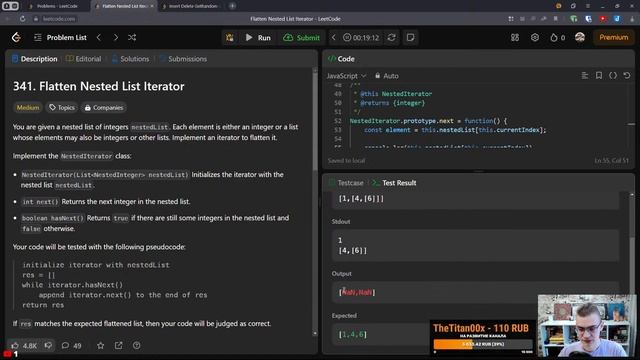Viewport: 640px width, 360px height.
Task: Pick a random problem with shuffle icon
Action: pos(132,38)
